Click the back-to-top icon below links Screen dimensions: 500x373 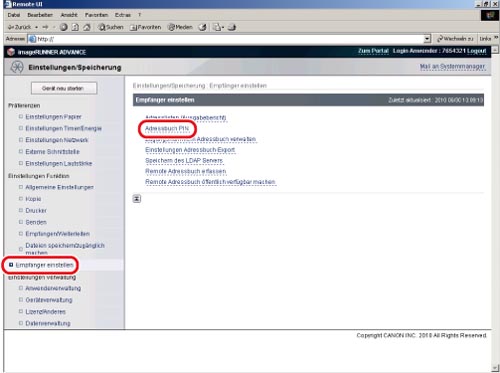coord(137,199)
